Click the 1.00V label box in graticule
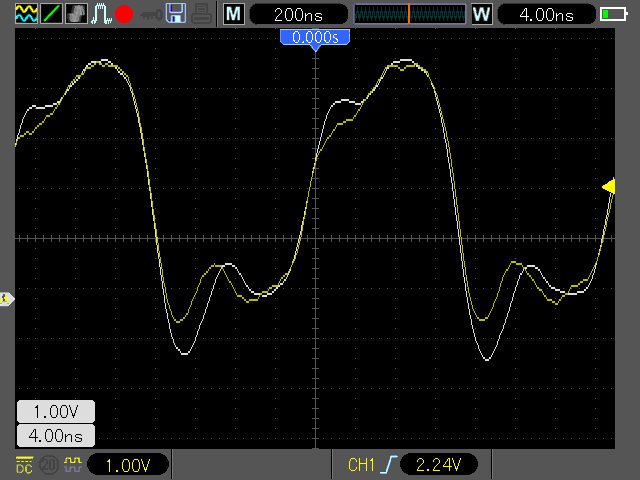 click(56, 411)
